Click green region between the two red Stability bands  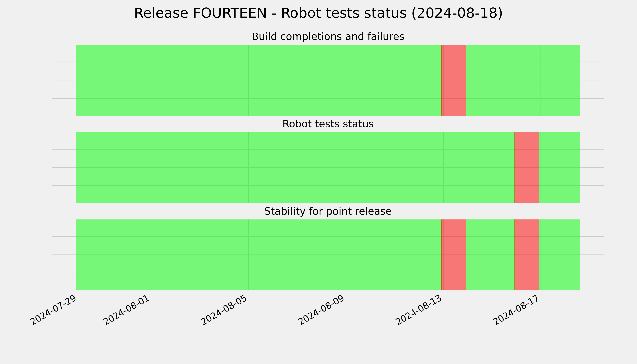point(490,255)
